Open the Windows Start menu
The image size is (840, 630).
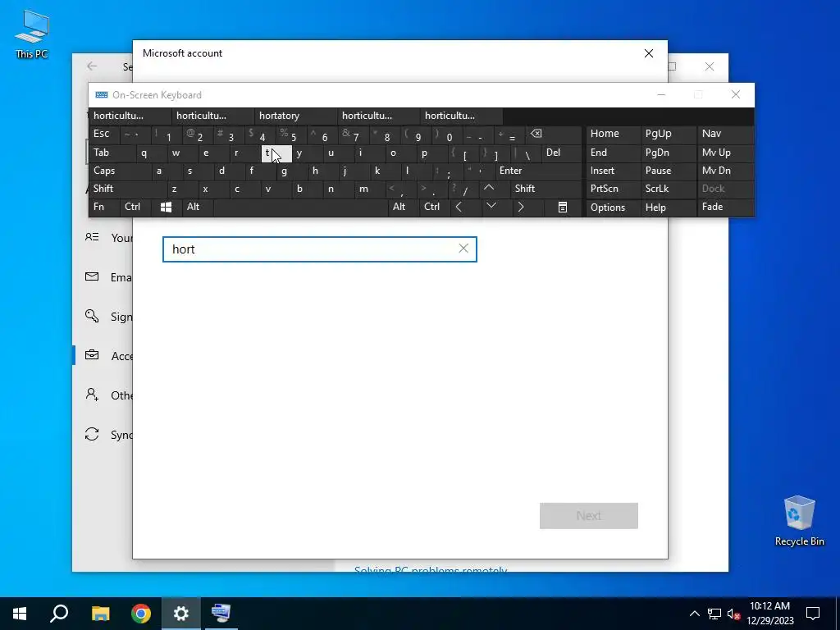point(20,614)
